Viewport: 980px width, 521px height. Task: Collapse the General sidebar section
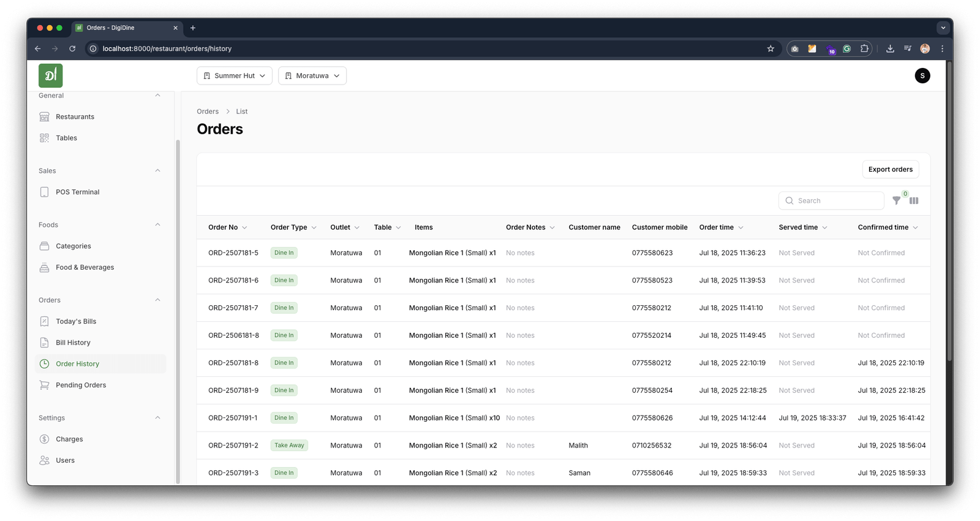pos(157,96)
